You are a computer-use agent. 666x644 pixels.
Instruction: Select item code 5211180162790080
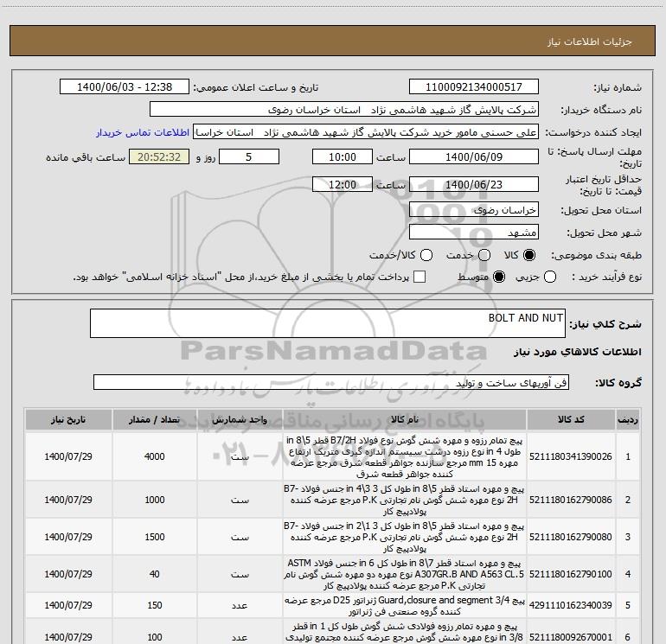571,537
